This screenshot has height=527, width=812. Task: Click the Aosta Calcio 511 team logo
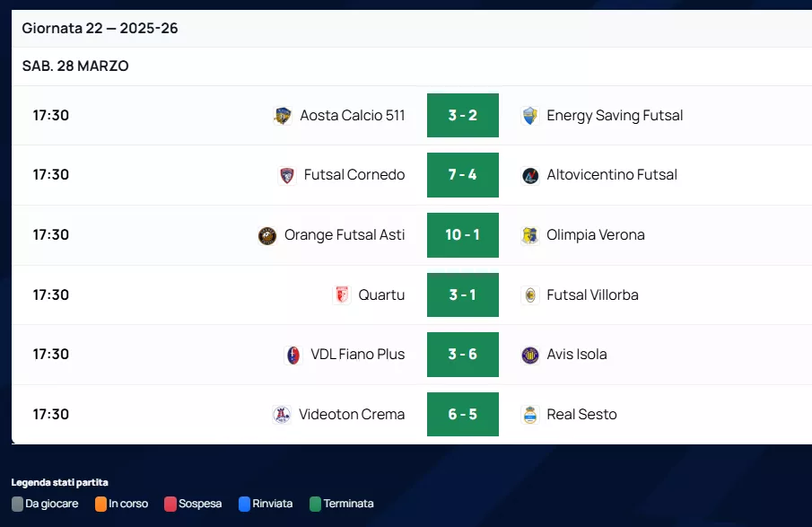(x=283, y=116)
